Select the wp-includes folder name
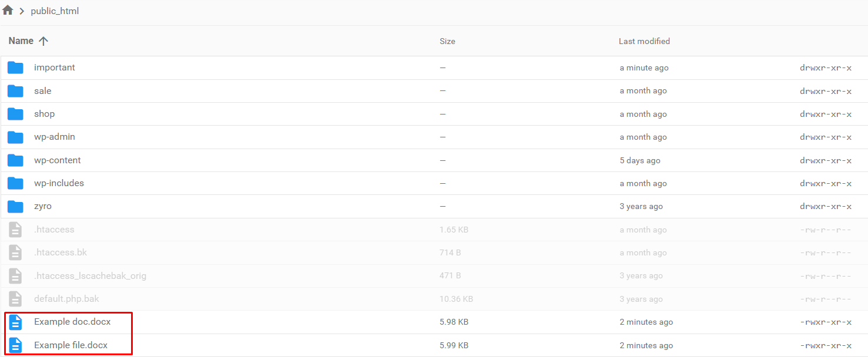 [59, 183]
